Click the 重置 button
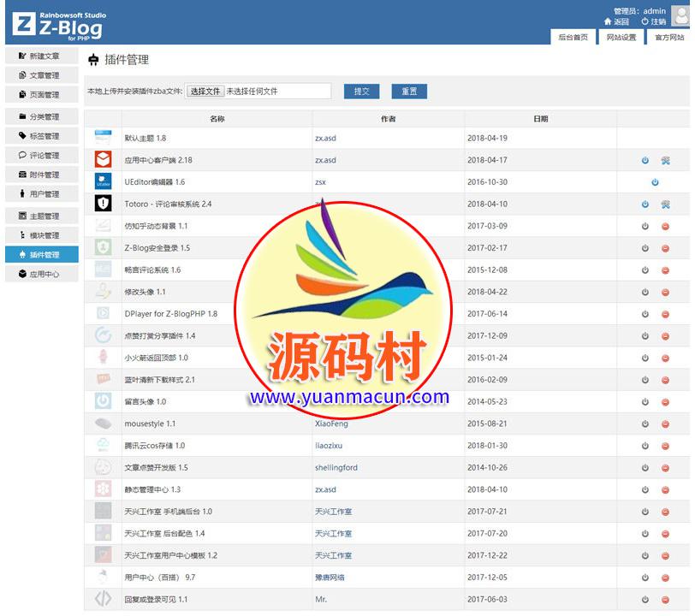This screenshot has height=616, width=695. (x=409, y=92)
